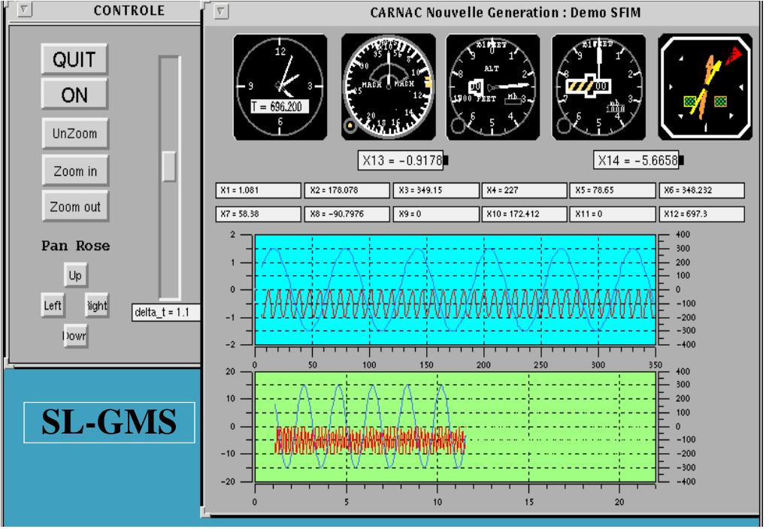Open the CONTROLE window menu arrow
This screenshot has height=532, width=769.
point(25,9)
